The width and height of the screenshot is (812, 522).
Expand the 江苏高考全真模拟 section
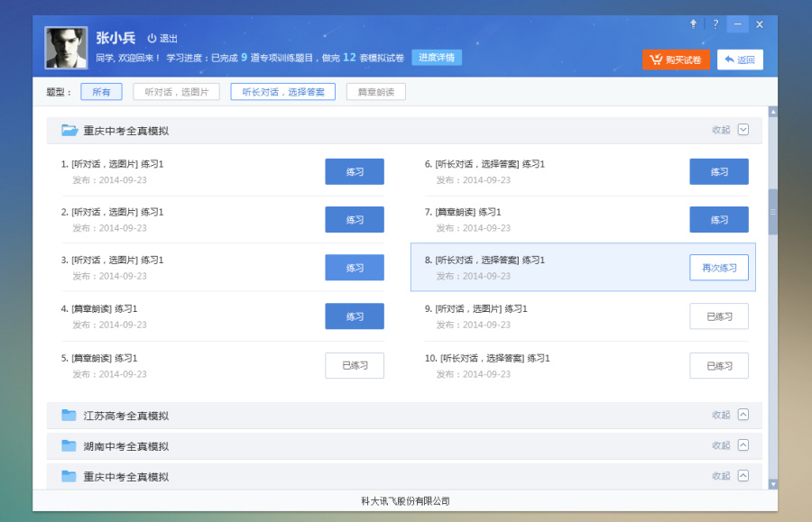click(x=742, y=415)
